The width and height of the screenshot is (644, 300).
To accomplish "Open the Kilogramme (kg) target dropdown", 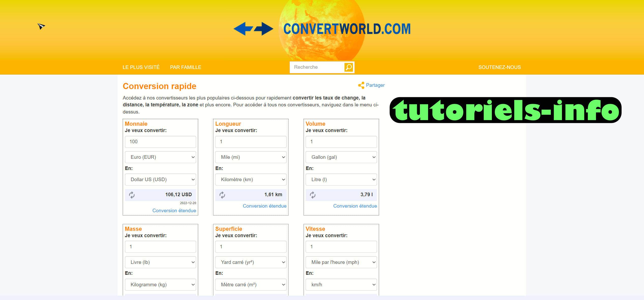I will click(x=160, y=285).
